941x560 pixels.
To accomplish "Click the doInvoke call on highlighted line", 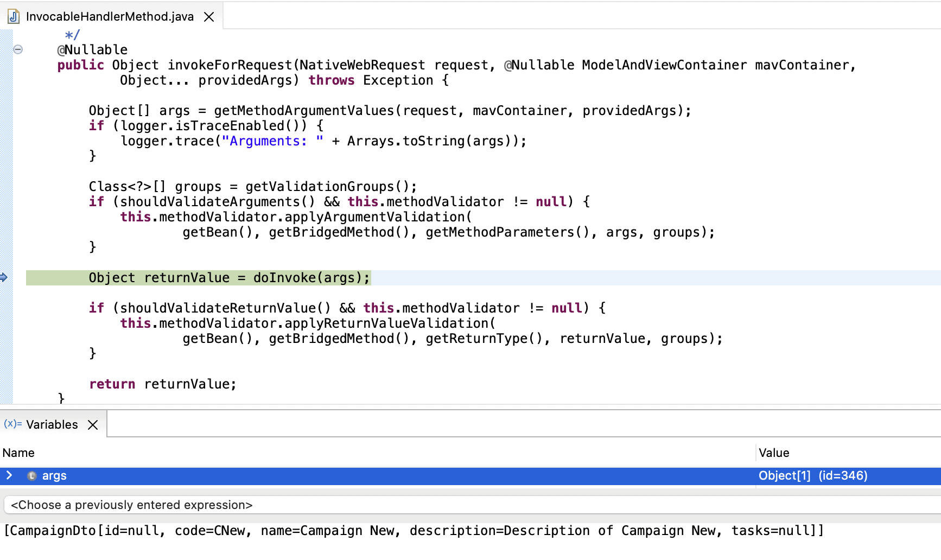I will 284,278.
